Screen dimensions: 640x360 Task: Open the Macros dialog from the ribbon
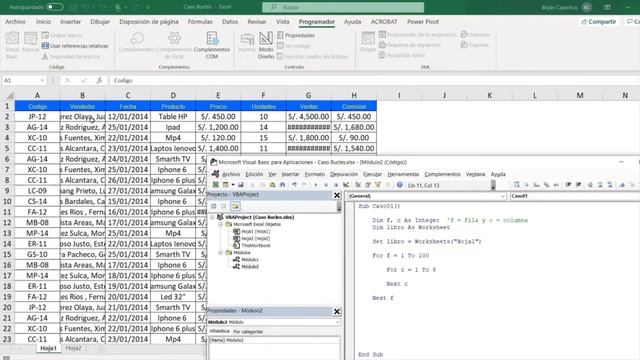point(31,42)
